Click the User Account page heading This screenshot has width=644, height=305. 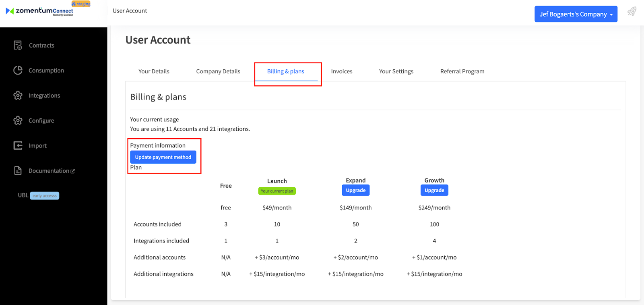[158, 40]
